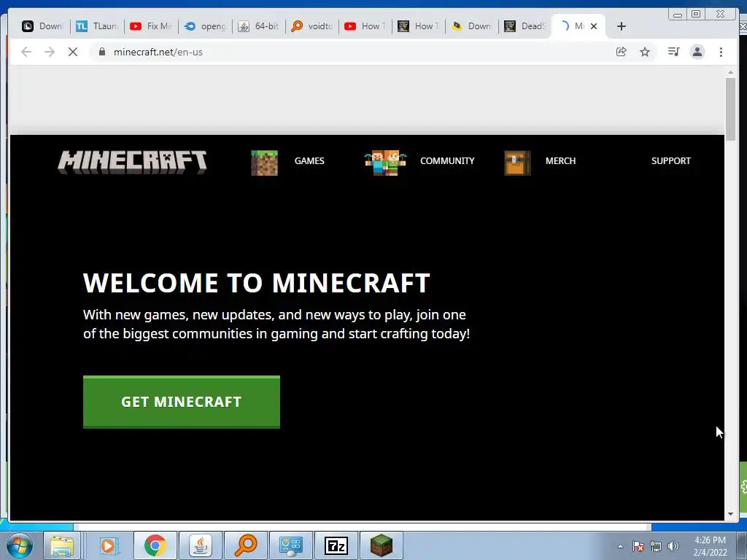Image resolution: width=747 pixels, height=560 pixels.
Task: Click the grass block Games icon
Action: (x=264, y=163)
